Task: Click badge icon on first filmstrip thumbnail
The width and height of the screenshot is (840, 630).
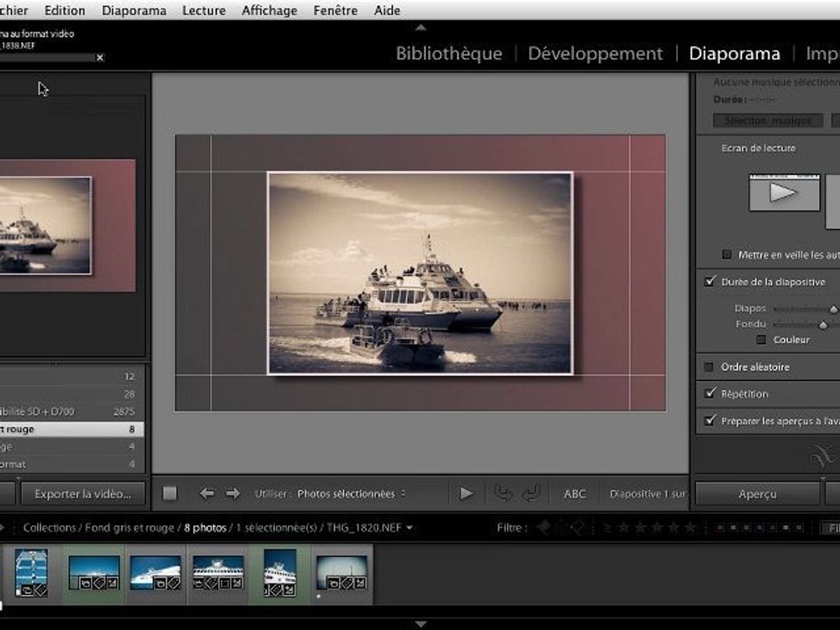Action: click(x=32, y=591)
